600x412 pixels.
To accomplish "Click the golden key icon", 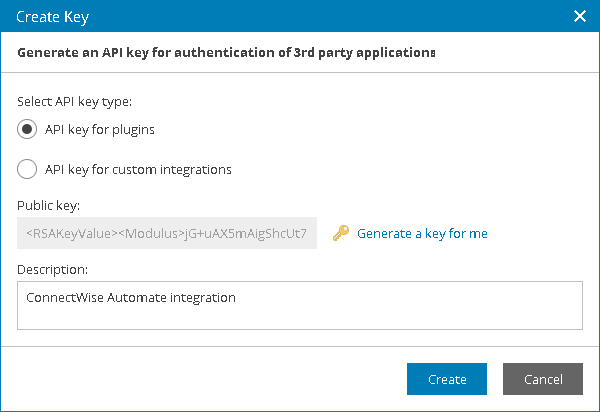I will click(x=341, y=234).
